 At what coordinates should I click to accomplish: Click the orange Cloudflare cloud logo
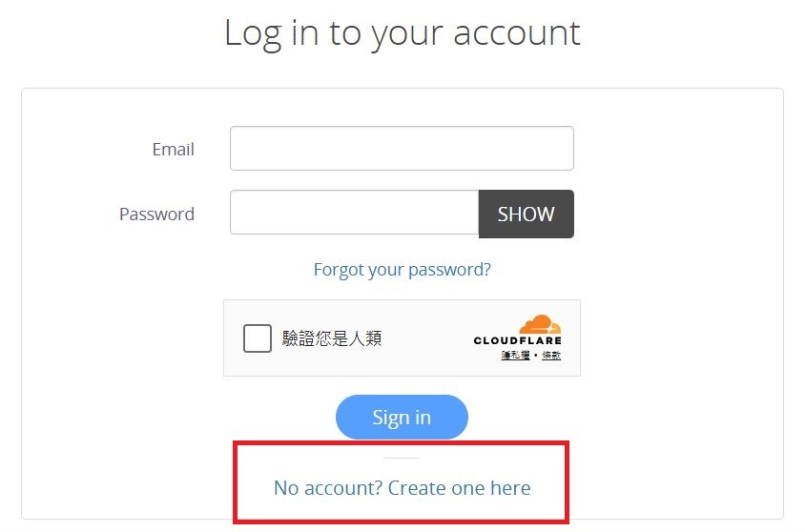[540, 324]
